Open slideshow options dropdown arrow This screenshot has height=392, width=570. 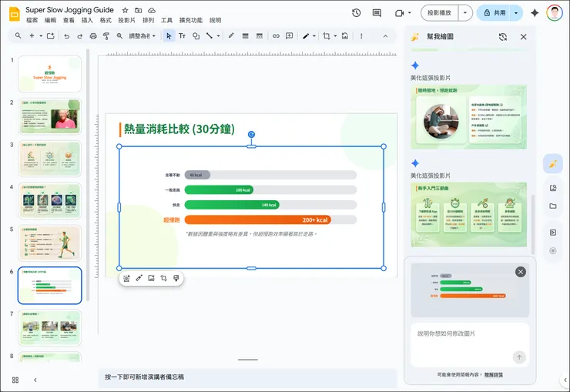[x=465, y=13]
